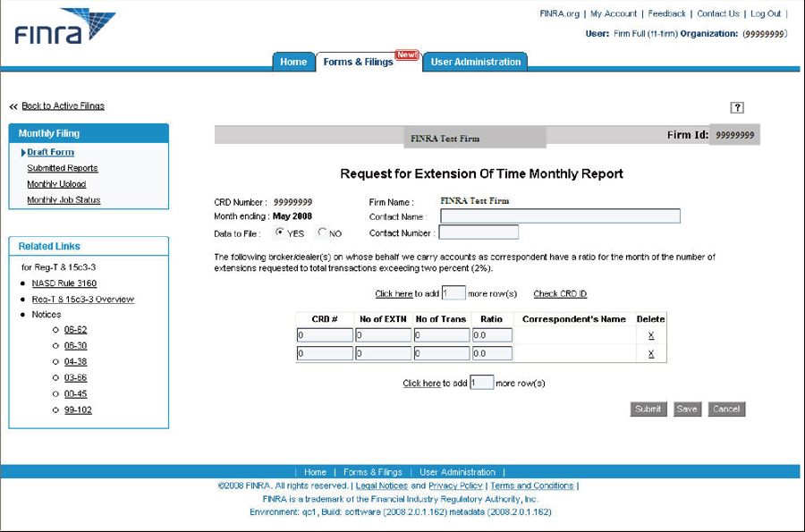Click first row CRD # field
Viewport: 805px width, 532px height.
325,335
